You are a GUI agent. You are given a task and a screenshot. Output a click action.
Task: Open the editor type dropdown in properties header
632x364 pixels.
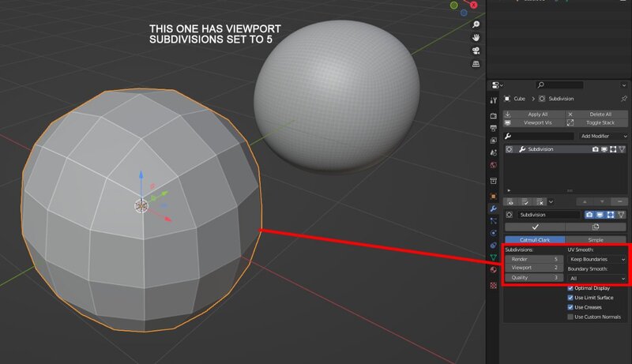498,85
